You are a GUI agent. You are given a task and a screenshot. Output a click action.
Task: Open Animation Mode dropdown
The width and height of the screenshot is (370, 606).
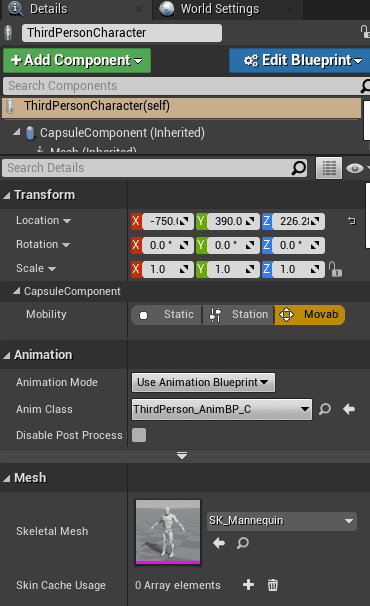click(x=203, y=382)
